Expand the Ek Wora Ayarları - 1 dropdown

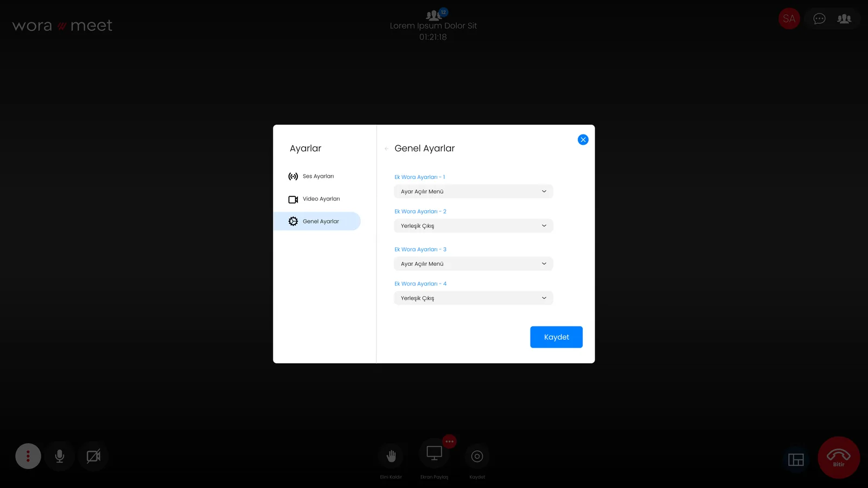pyautogui.click(x=474, y=191)
